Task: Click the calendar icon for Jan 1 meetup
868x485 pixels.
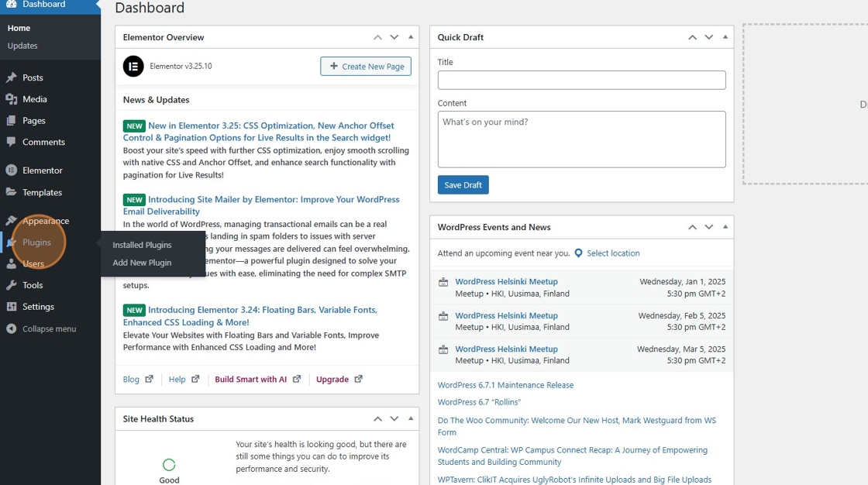Action: 443,282
